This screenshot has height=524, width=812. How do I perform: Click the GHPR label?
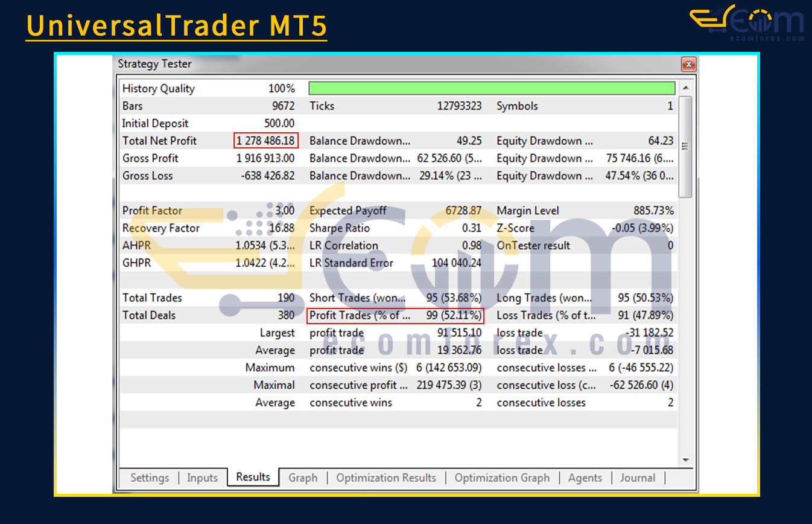click(136, 263)
